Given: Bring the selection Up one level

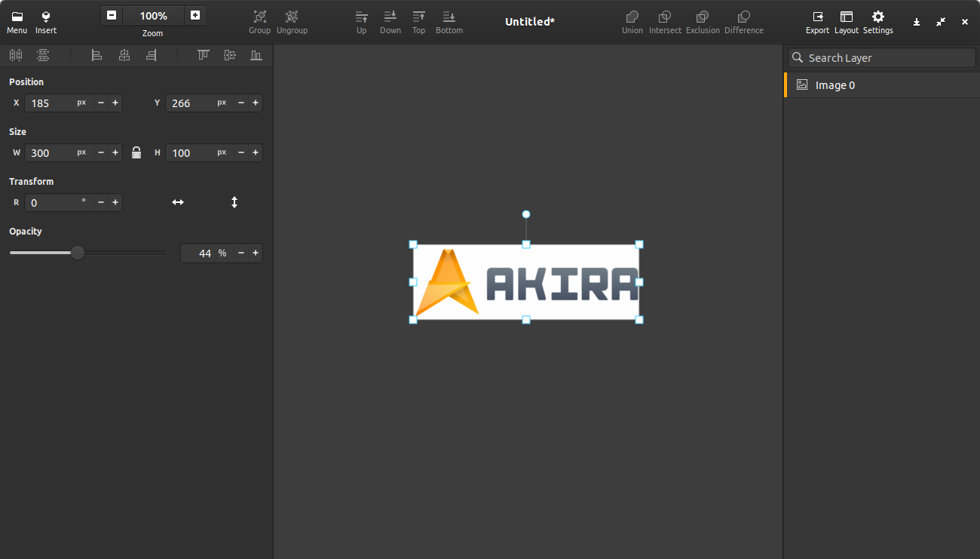Looking at the screenshot, I should (361, 21).
